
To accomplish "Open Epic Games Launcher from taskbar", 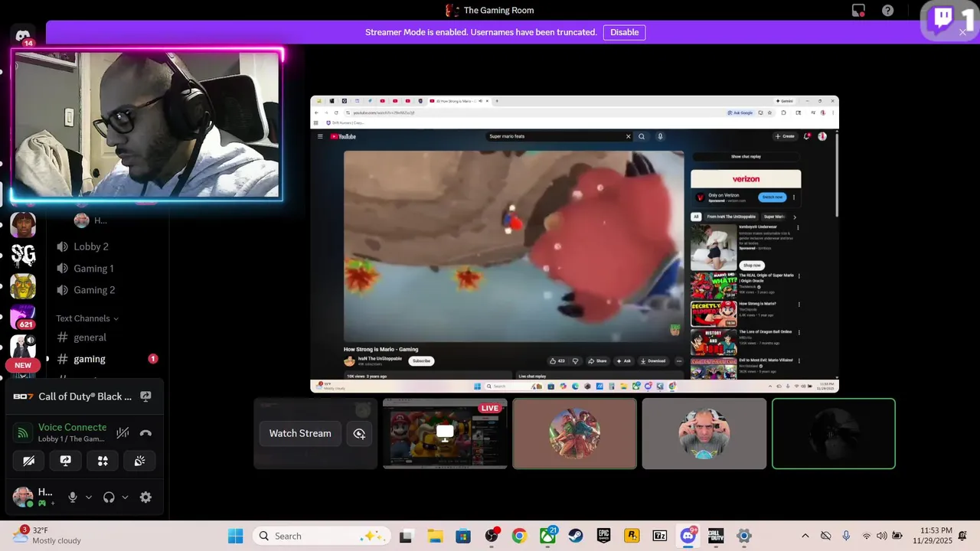I will click(x=603, y=536).
